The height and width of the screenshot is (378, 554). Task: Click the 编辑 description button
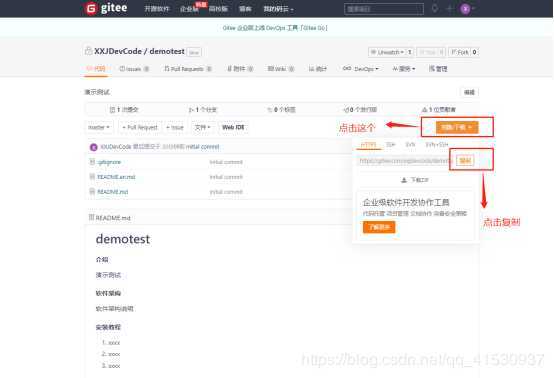470,92
